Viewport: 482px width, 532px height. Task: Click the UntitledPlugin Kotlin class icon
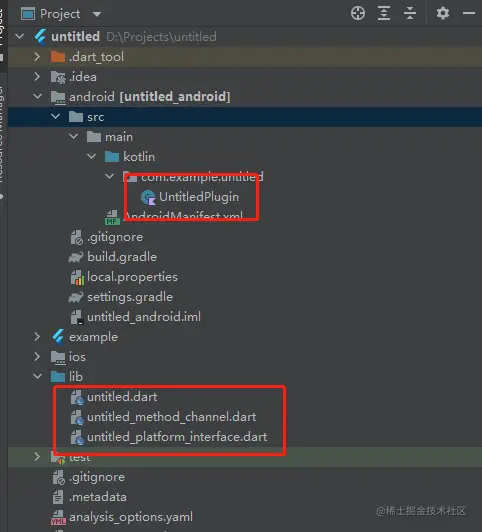point(148,197)
